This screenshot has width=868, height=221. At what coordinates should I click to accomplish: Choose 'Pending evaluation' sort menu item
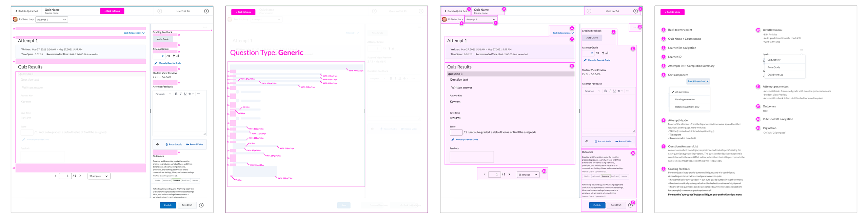point(685,99)
